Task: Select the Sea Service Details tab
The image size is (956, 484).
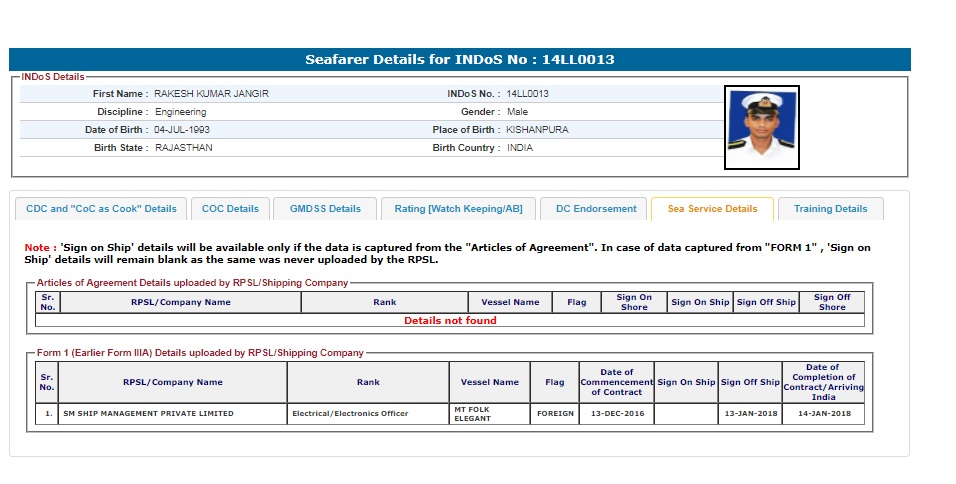Action: pos(712,209)
